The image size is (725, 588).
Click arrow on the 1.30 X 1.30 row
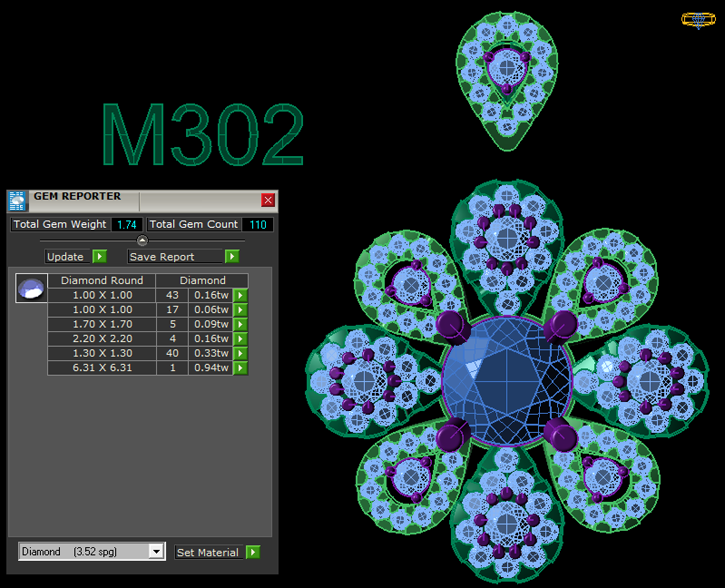[x=240, y=353]
